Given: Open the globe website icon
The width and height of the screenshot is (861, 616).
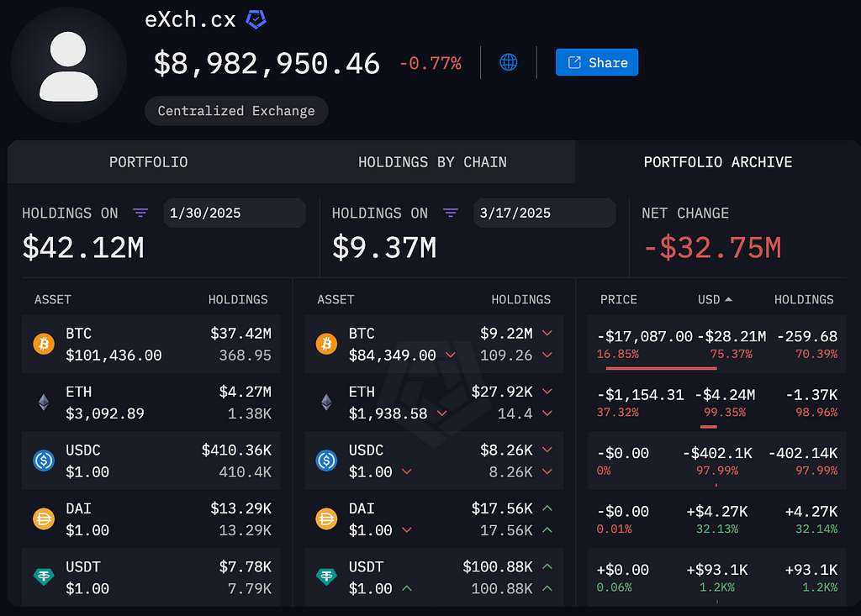Looking at the screenshot, I should (509, 62).
